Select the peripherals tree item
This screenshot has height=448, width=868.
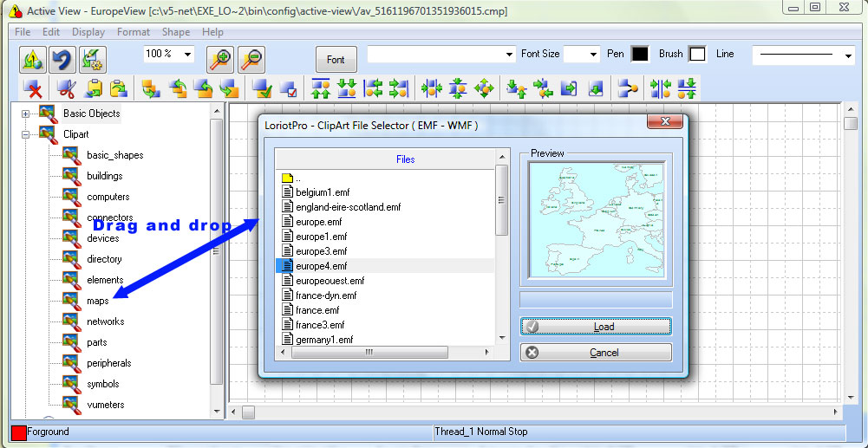(109, 363)
